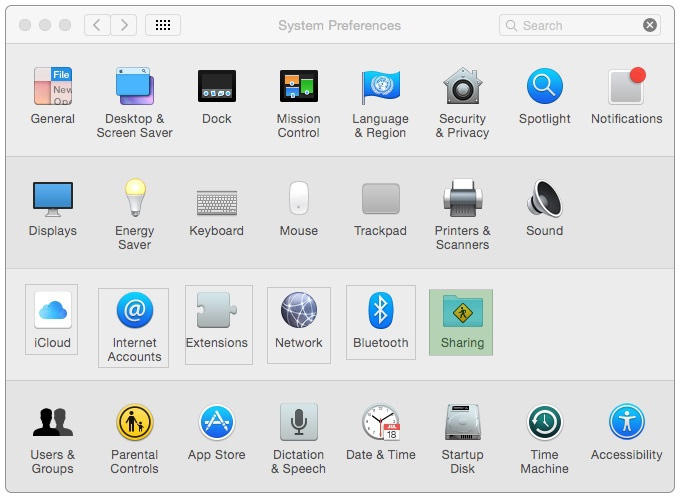The height and width of the screenshot is (498, 680).
Task: Open Keyboard preferences
Action: 217,213
